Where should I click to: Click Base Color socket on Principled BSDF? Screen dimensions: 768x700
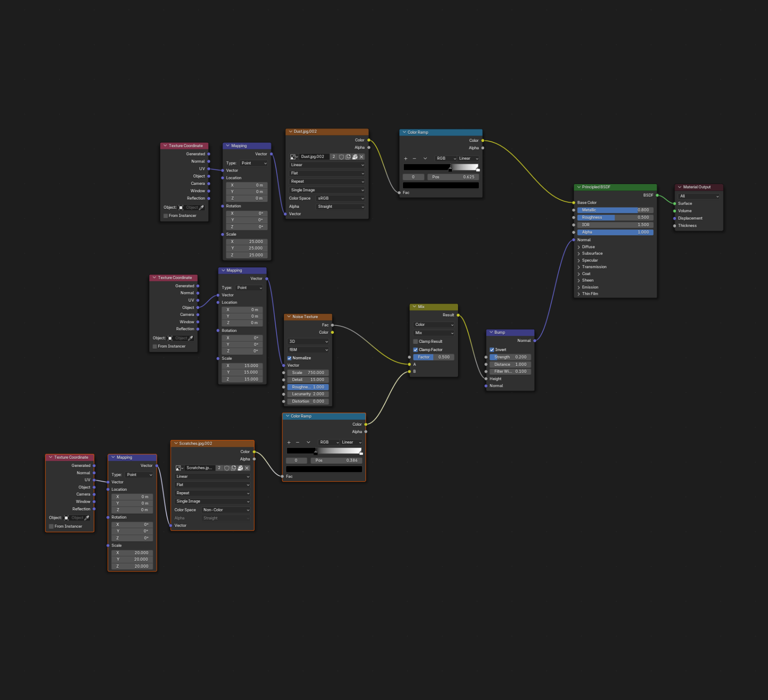coord(574,202)
